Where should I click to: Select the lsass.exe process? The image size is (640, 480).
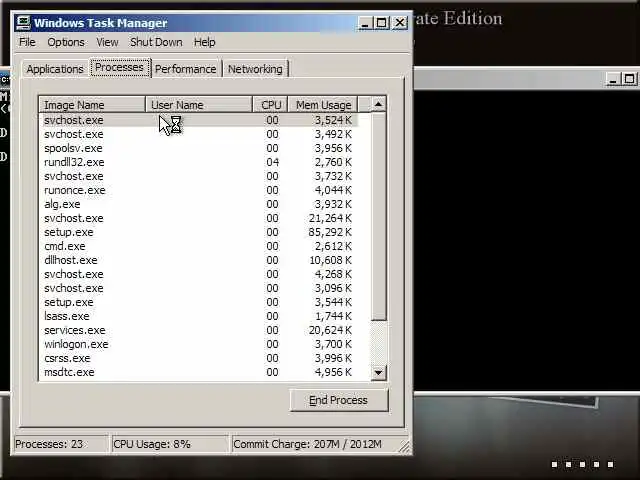pyautogui.click(x=198, y=316)
